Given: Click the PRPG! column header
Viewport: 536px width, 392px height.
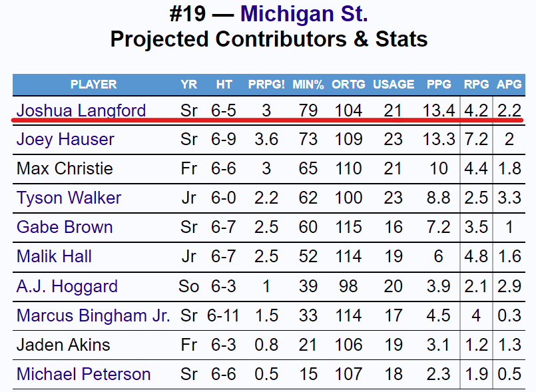Looking at the screenshot, I should click(266, 85).
